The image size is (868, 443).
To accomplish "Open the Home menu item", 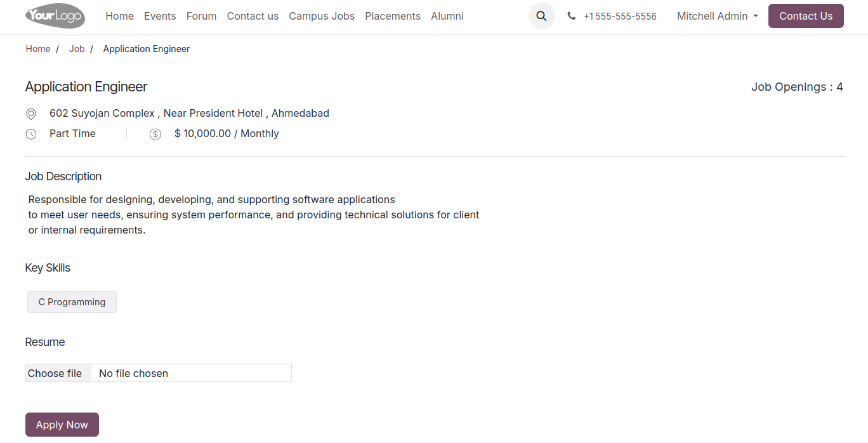I will [x=119, y=16].
